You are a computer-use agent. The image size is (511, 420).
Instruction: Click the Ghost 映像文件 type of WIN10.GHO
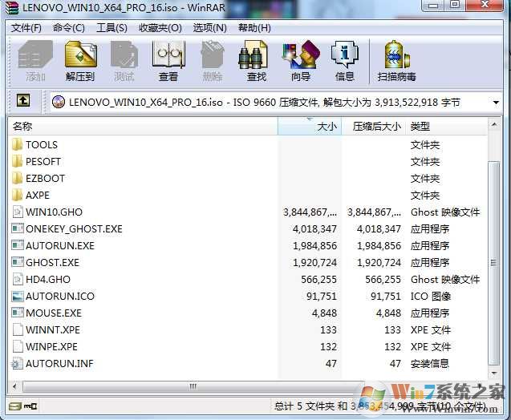click(x=445, y=212)
